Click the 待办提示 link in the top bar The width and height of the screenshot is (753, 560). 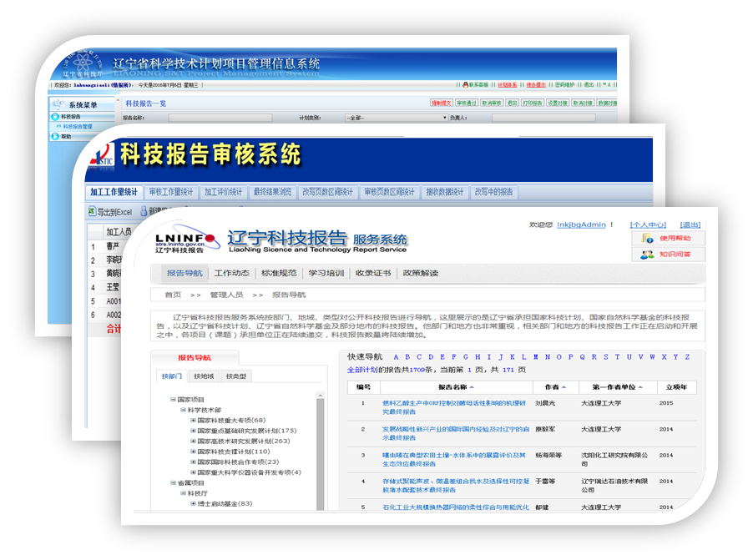pos(536,85)
